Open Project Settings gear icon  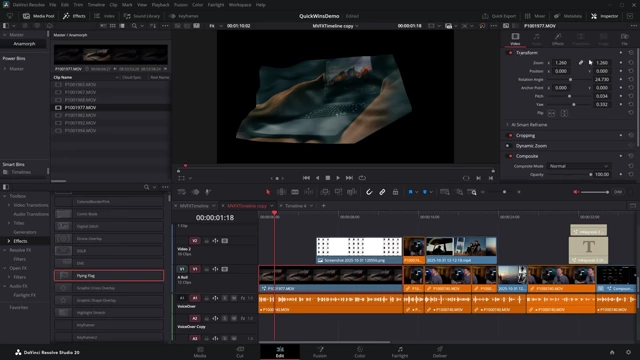[x=629, y=352]
